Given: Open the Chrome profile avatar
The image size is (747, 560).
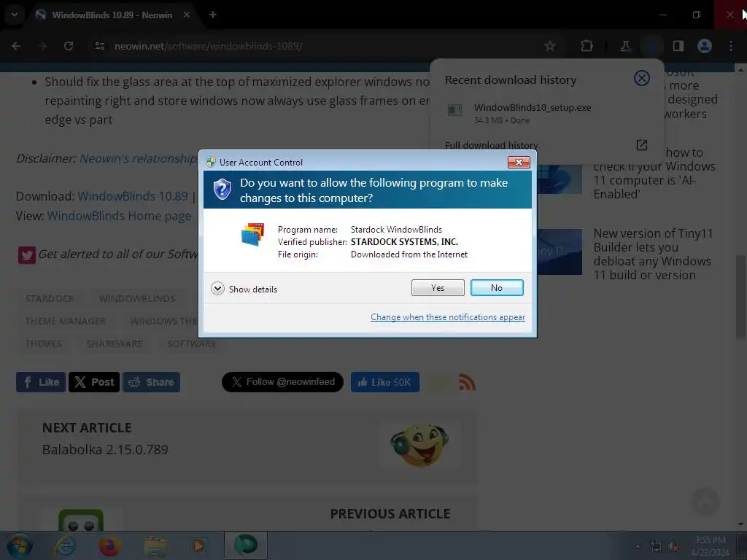Looking at the screenshot, I should tap(705, 46).
